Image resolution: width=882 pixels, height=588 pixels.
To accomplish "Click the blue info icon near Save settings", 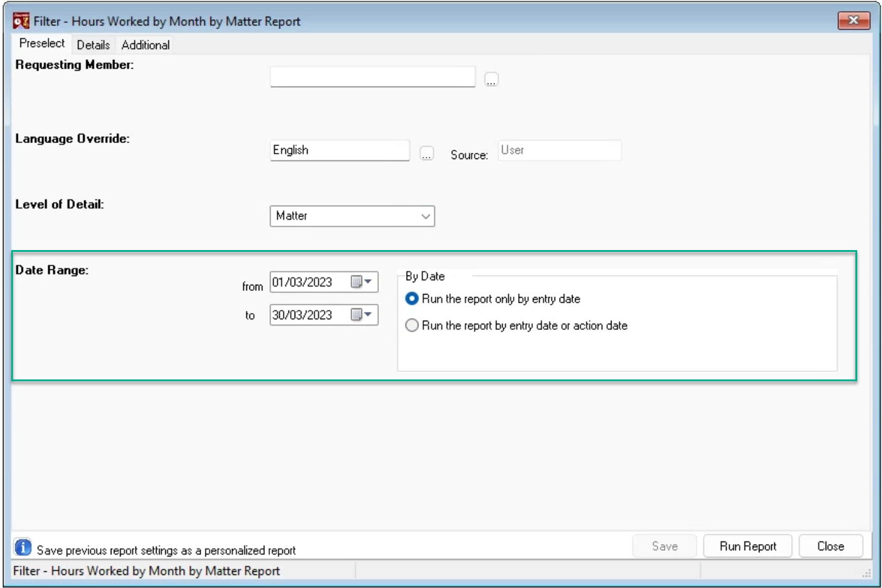I will point(23,547).
